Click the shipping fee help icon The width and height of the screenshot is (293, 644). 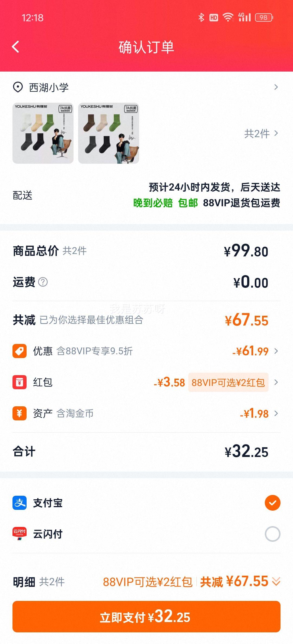pyautogui.click(x=43, y=282)
